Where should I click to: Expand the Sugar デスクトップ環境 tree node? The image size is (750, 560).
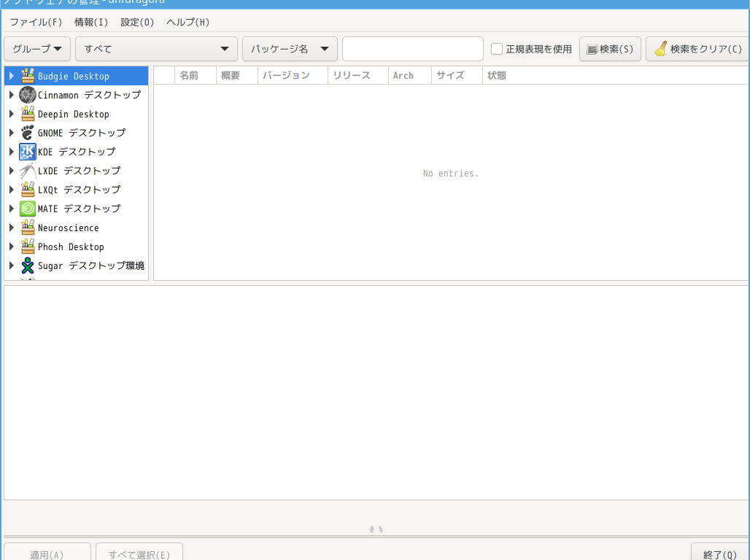click(x=12, y=265)
